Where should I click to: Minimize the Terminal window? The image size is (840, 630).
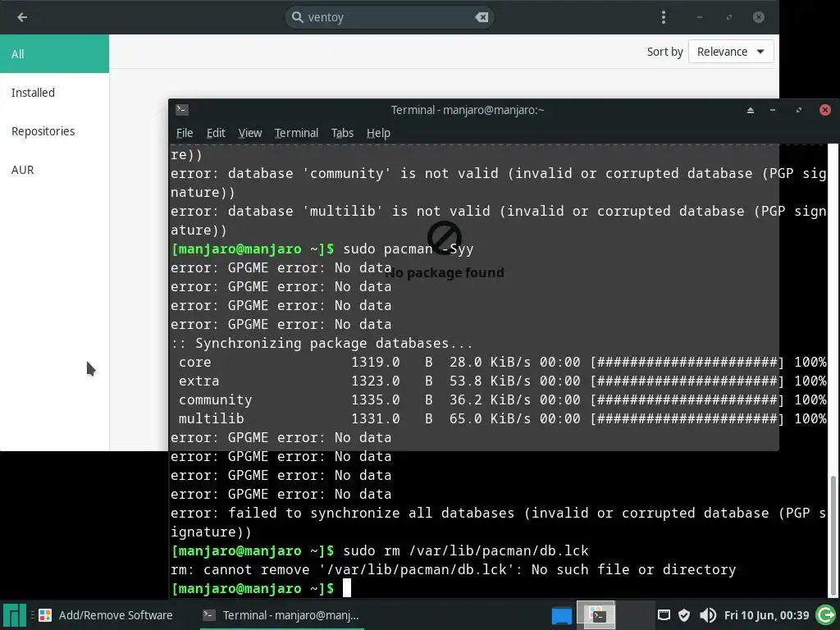[773, 110]
